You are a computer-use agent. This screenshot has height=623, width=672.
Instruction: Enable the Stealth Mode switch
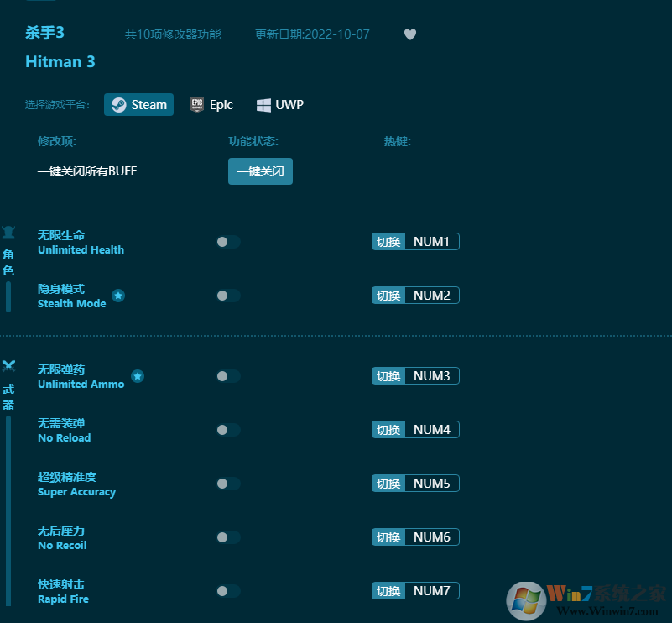click(228, 296)
